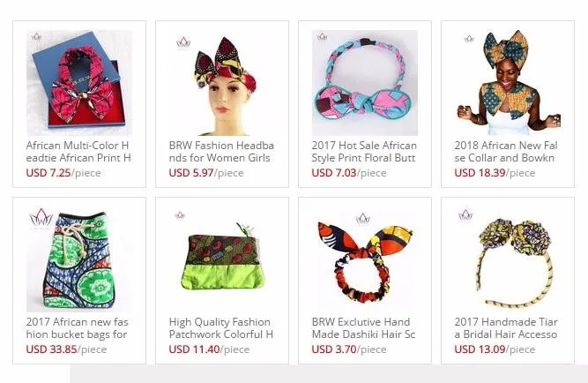Image resolution: width=588 pixels, height=383 pixels.
Task: Open '2018 African New False Collar' title
Action: coord(506,151)
